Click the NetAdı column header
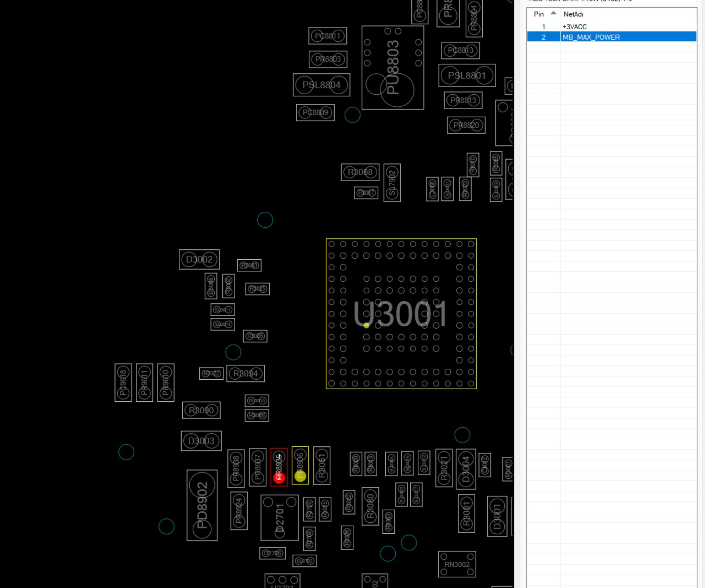Viewport: 705px width, 588px height. (573, 14)
